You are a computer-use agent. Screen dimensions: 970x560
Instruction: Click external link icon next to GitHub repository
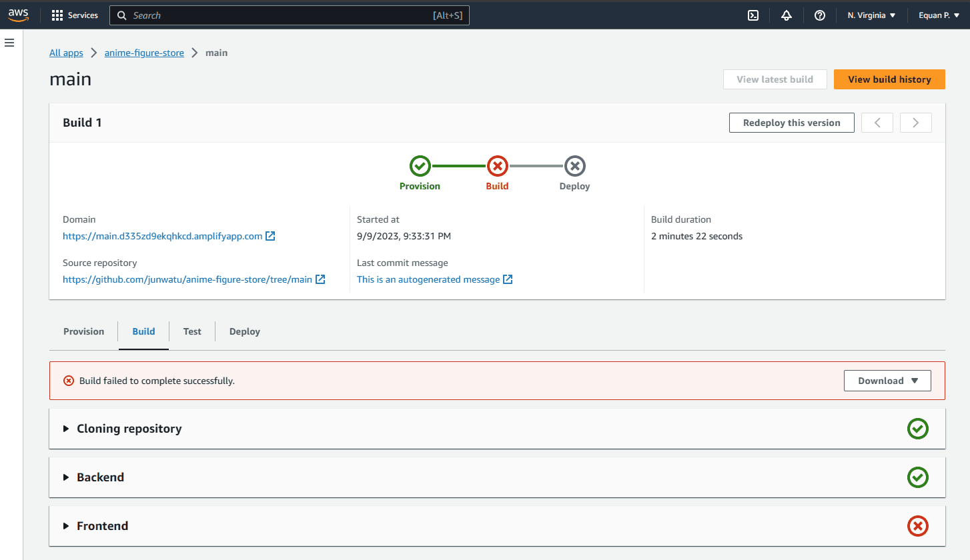(x=320, y=279)
